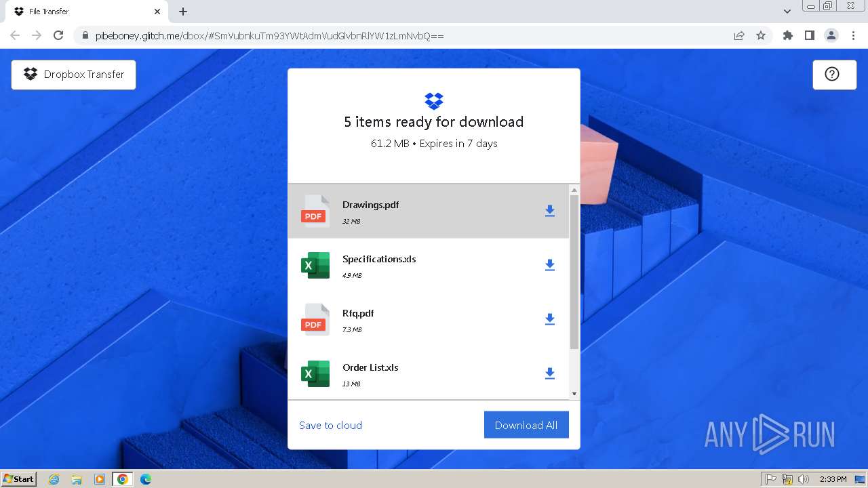Viewport: 868px width, 488px height.
Task: Open the media player taskbar icon
Action: tap(100, 479)
